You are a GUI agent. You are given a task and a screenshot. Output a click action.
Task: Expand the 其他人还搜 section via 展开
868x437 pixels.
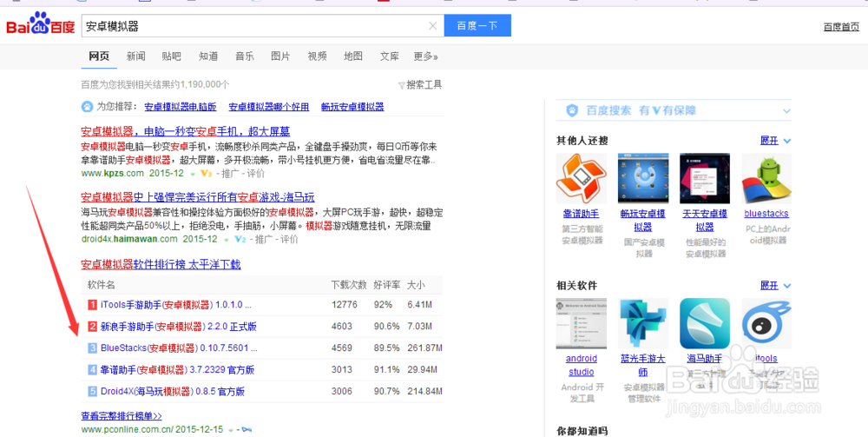[x=775, y=141]
